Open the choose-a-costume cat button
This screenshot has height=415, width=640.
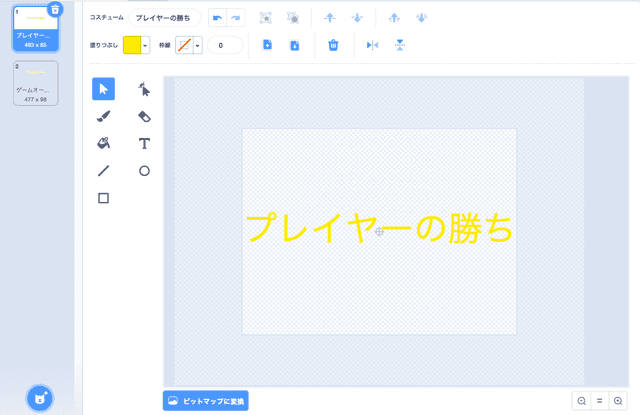pos(40,398)
